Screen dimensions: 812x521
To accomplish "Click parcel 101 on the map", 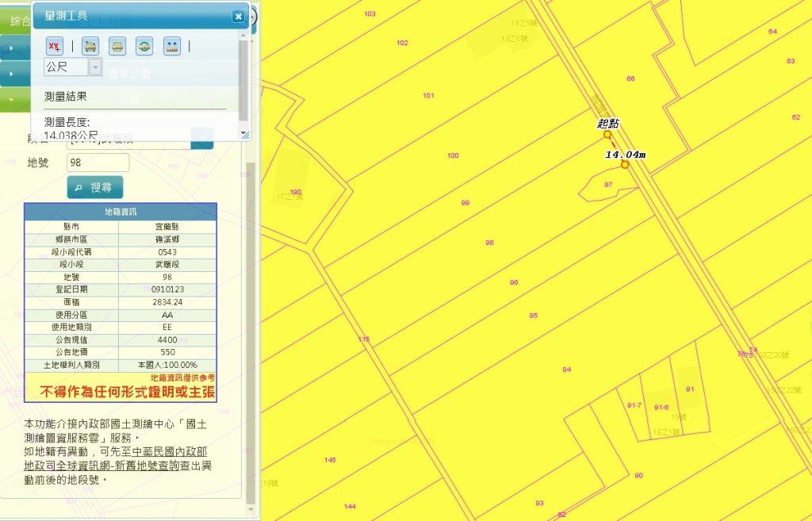I will [x=428, y=95].
